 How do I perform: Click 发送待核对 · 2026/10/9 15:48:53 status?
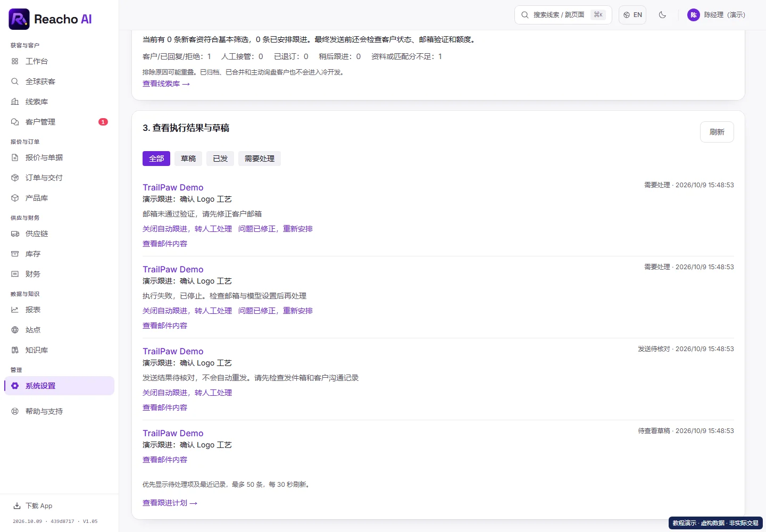pyautogui.click(x=686, y=349)
